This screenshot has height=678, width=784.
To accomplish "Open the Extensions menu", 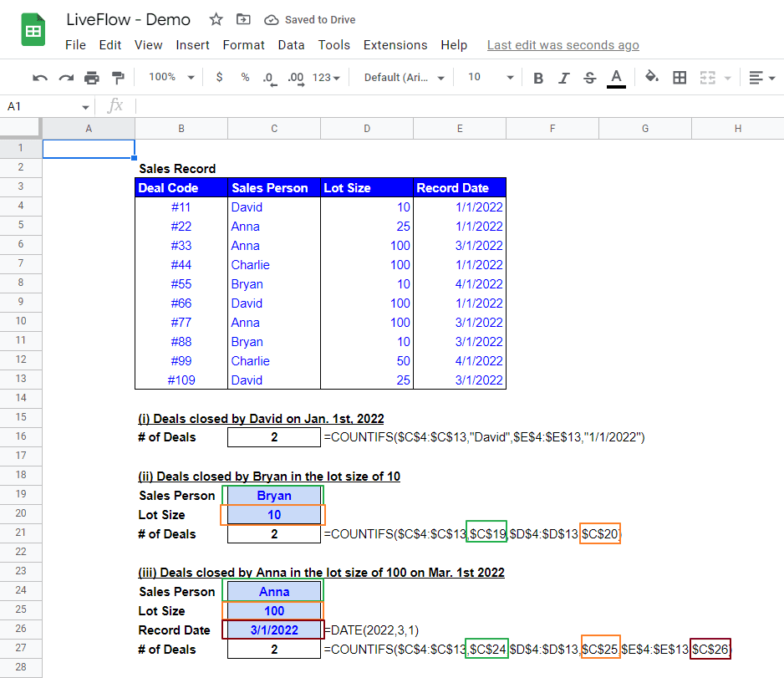I will tap(395, 45).
